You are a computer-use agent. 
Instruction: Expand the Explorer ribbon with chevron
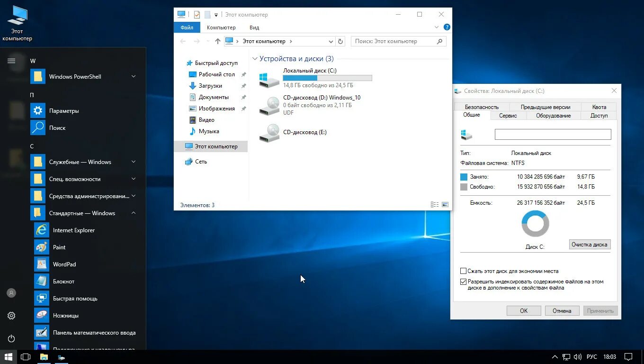coord(437,27)
